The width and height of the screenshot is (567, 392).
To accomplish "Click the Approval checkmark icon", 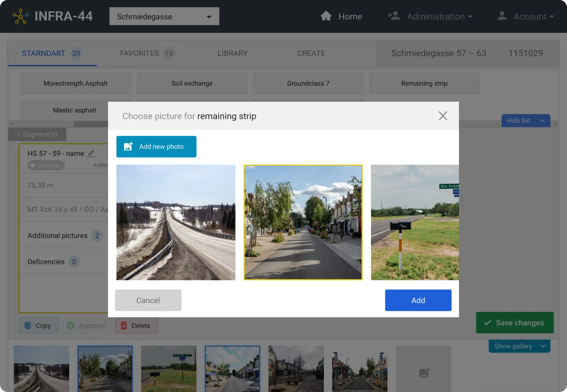I will pos(71,325).
